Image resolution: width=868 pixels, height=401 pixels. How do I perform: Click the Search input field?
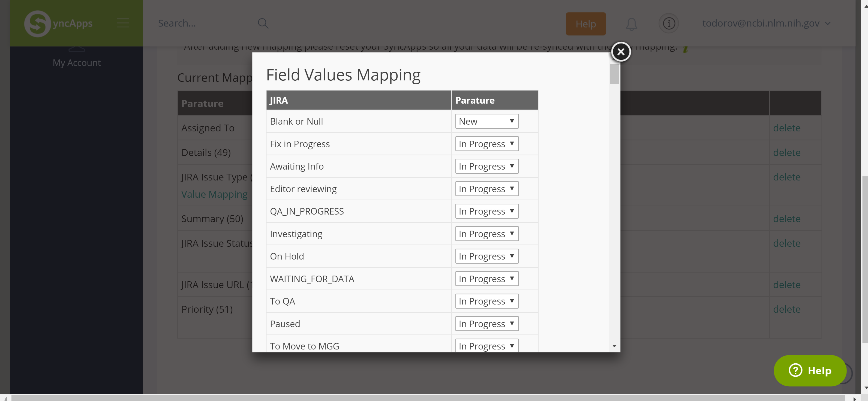(x=206, y=23)
